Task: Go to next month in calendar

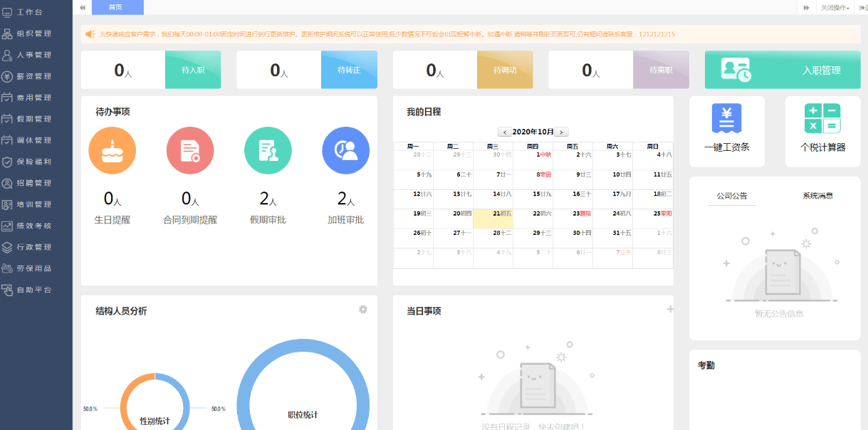Action: click(562, 132)
